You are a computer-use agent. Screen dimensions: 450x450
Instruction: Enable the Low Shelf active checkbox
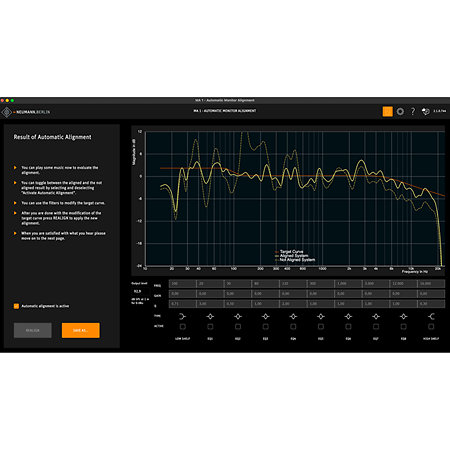[182, 327]
